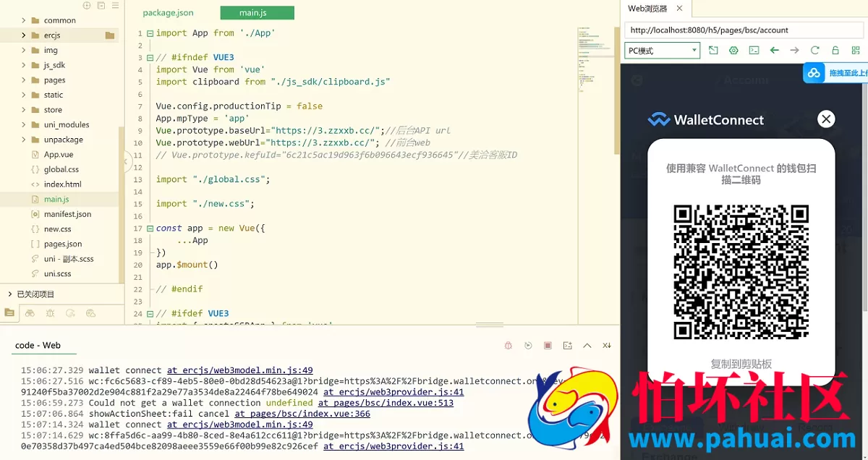Restart the running web console task
Screen dimensions: 868x460
coord(528,346)
